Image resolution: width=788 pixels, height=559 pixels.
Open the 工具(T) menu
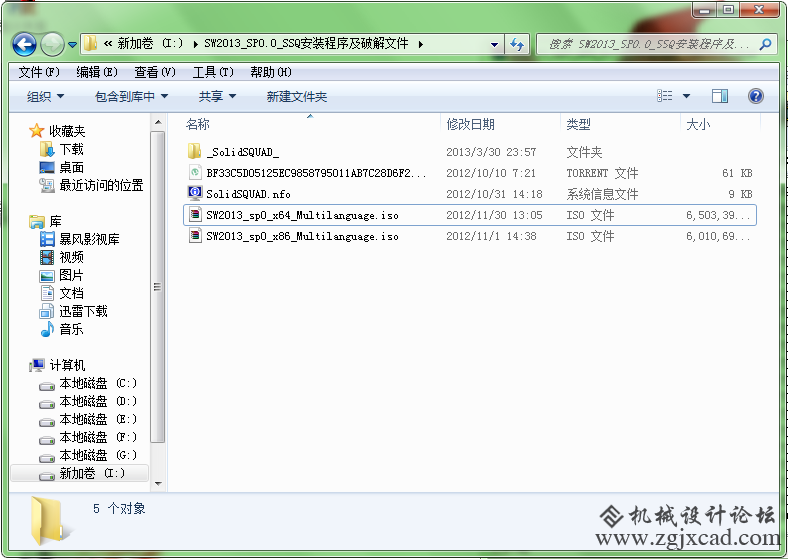point(213,72)
